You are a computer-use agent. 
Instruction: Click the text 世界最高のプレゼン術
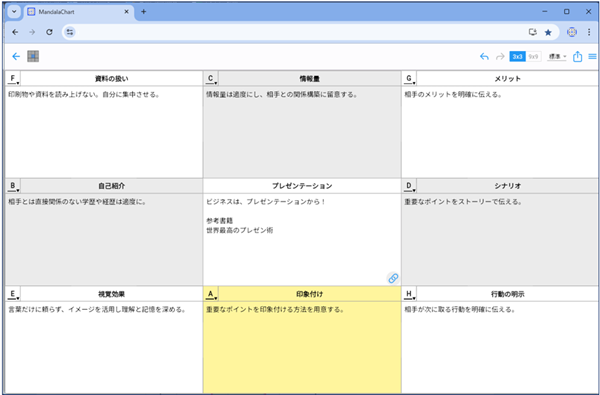pyautogui.click(x=240, y=230)
